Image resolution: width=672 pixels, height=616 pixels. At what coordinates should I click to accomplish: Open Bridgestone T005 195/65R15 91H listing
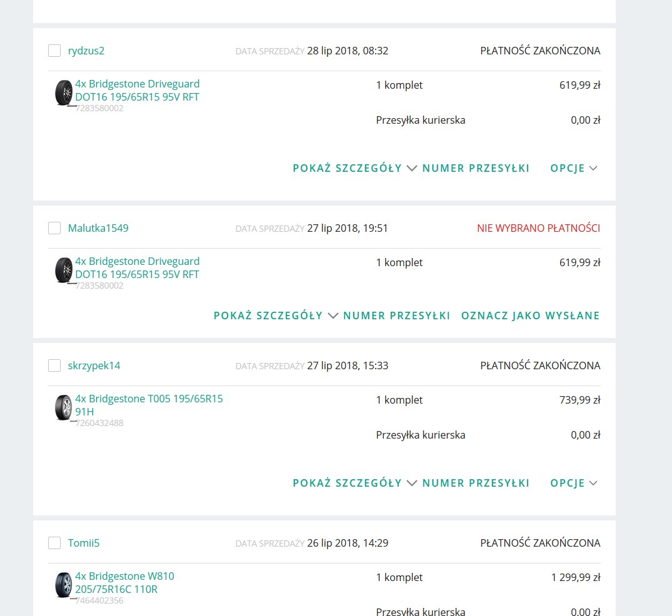pyautogui.click(x=149, y=405)
